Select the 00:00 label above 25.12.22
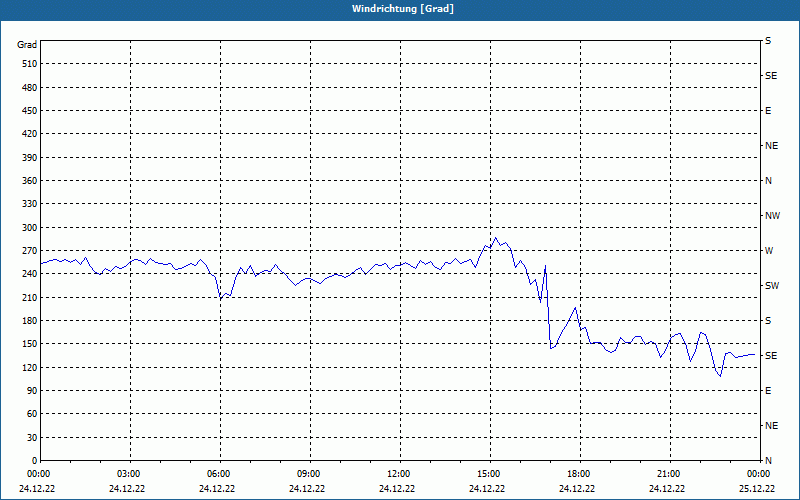 (x=759, y=473)
